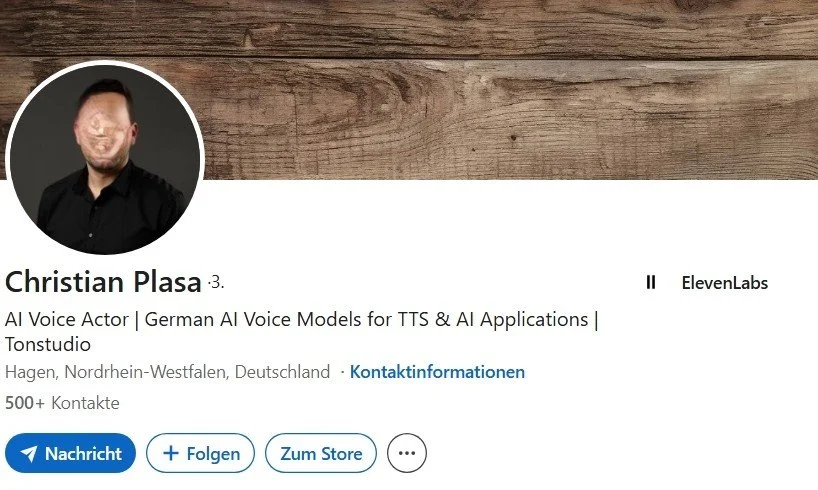Click the 3rd-degree connection badge
Viewport: 818px width, 490px height.
[216, 282]
